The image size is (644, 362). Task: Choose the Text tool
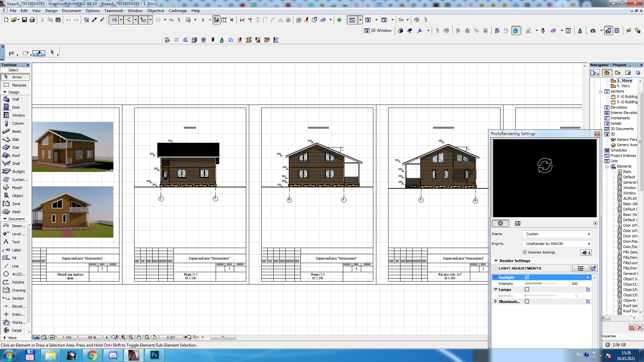click(15, 242)
